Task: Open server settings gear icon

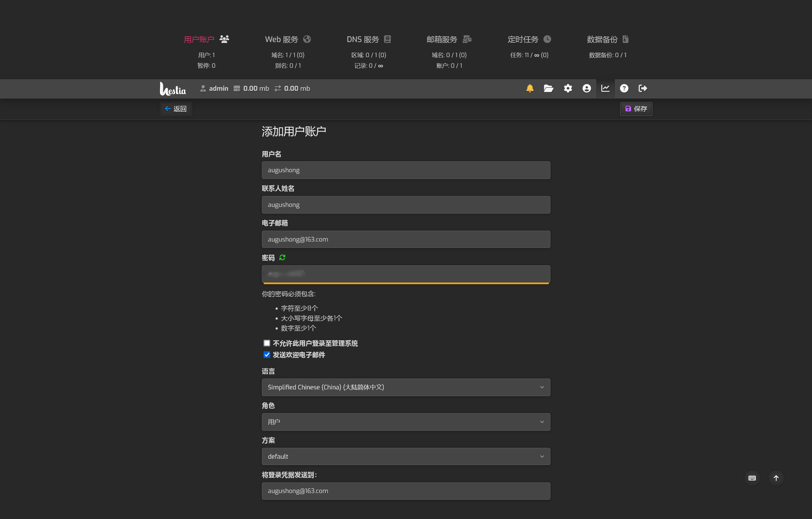Action: (x=568, y=89)
